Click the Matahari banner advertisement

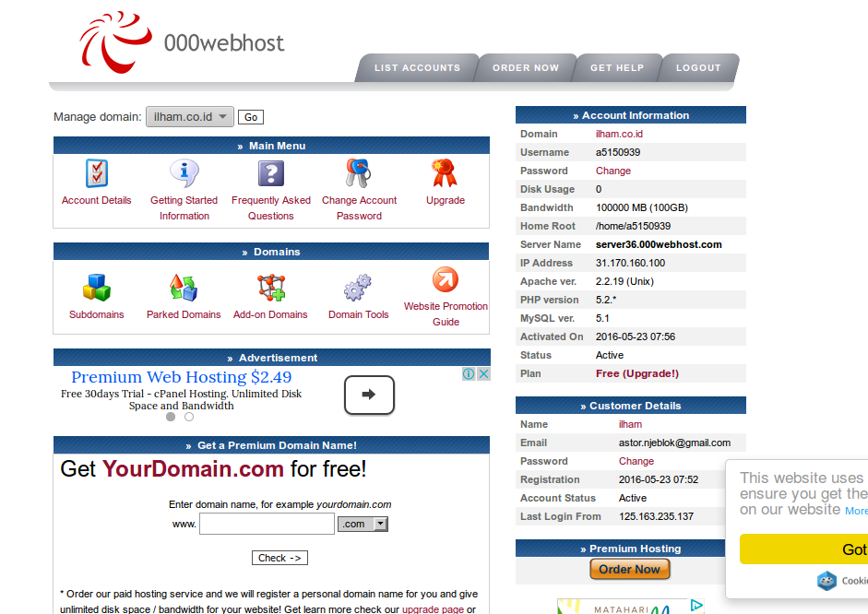click(x=631, y=607)
